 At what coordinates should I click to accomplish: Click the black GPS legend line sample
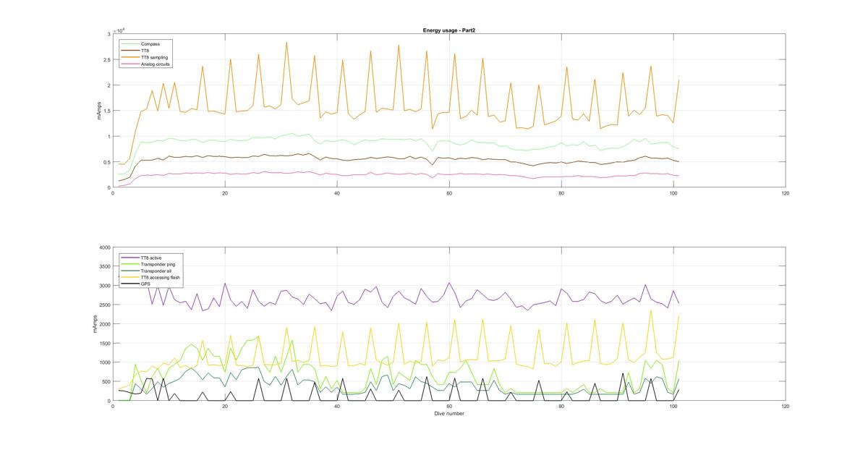130,284
